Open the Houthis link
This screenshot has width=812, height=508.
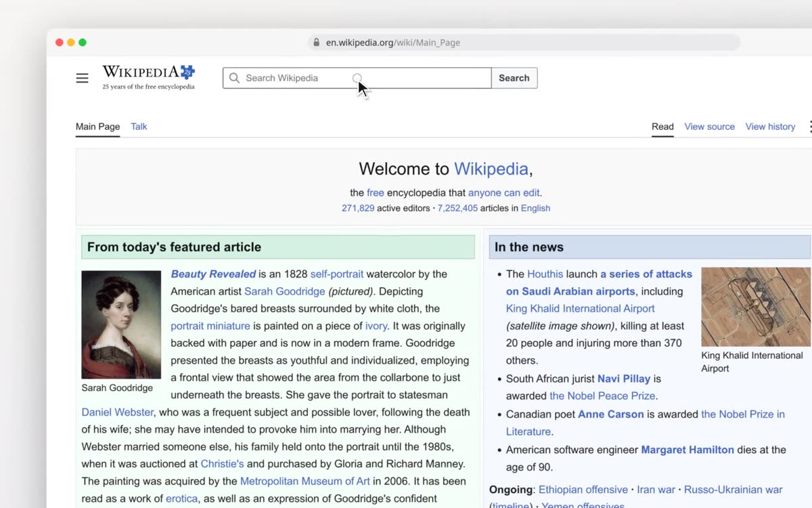pyautogui.click(x=545, y=274)
